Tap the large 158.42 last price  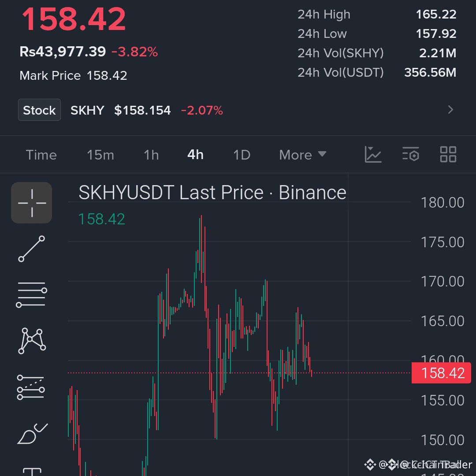click(74, 19)
